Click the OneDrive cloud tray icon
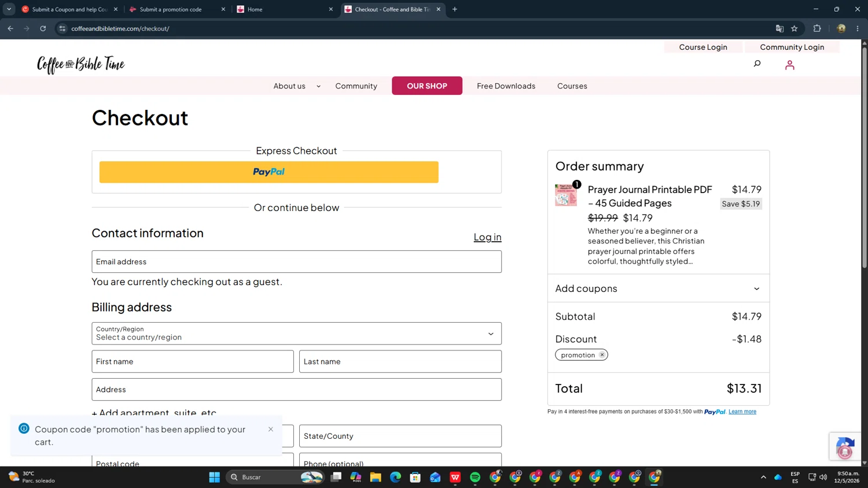Screen dimensions: 868x488 (x=778, y=477)
